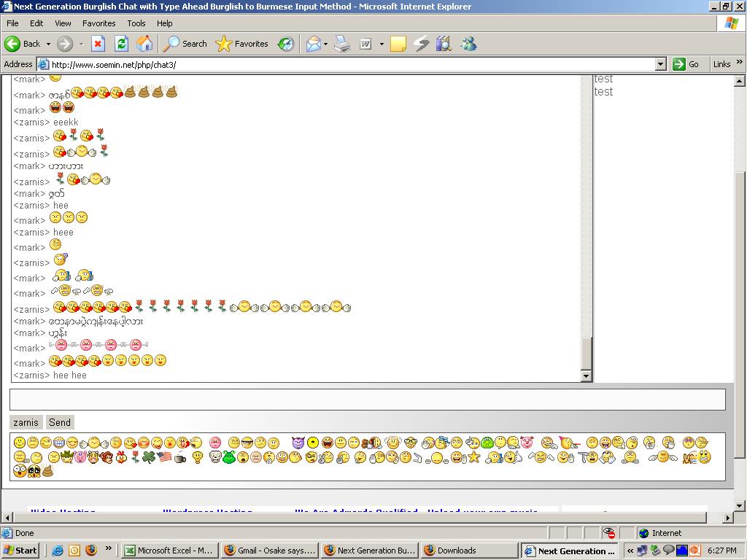Viewport: 747px width, 560px height.
Task: Insert the monkey emoticon from palette
Action: tap(107, 458)
